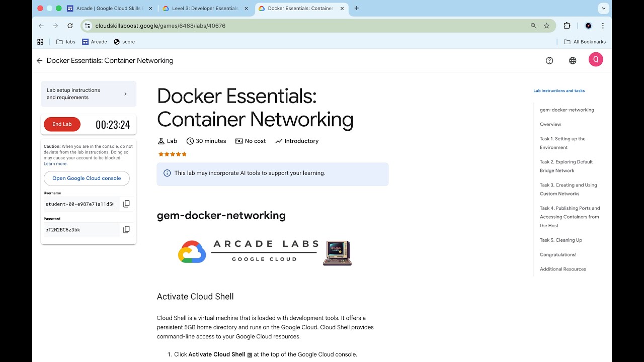Open the help question mark icon
This screenshot has width=644, height=362.
pos(549,60)
